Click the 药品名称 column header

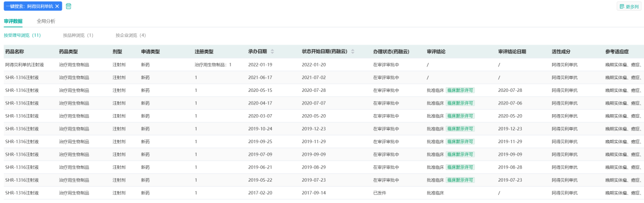[15, 52]
